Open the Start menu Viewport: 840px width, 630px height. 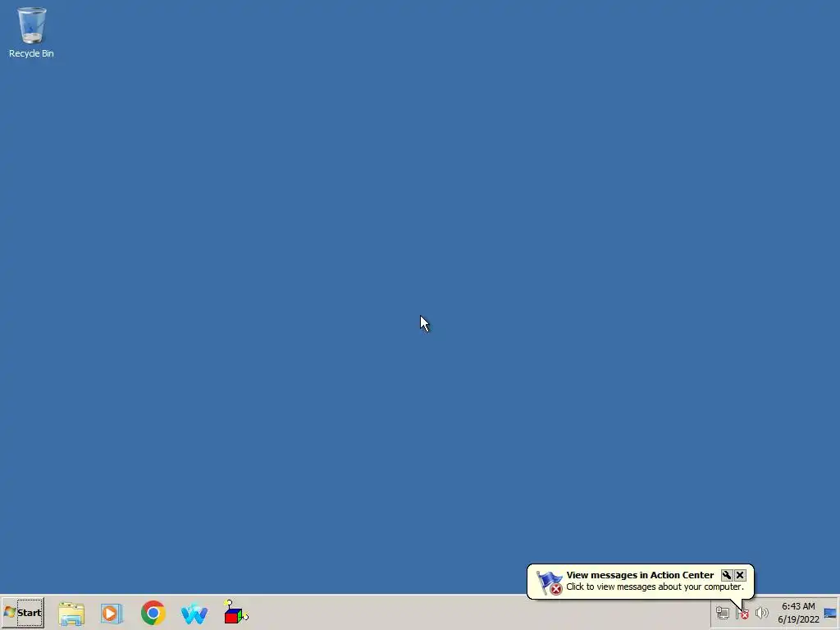[23, 613]
